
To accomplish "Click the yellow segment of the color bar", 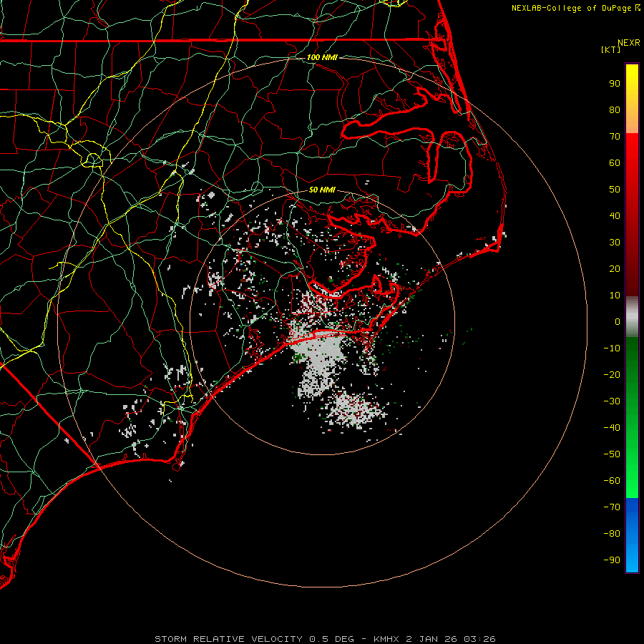I will coord(632,99).
